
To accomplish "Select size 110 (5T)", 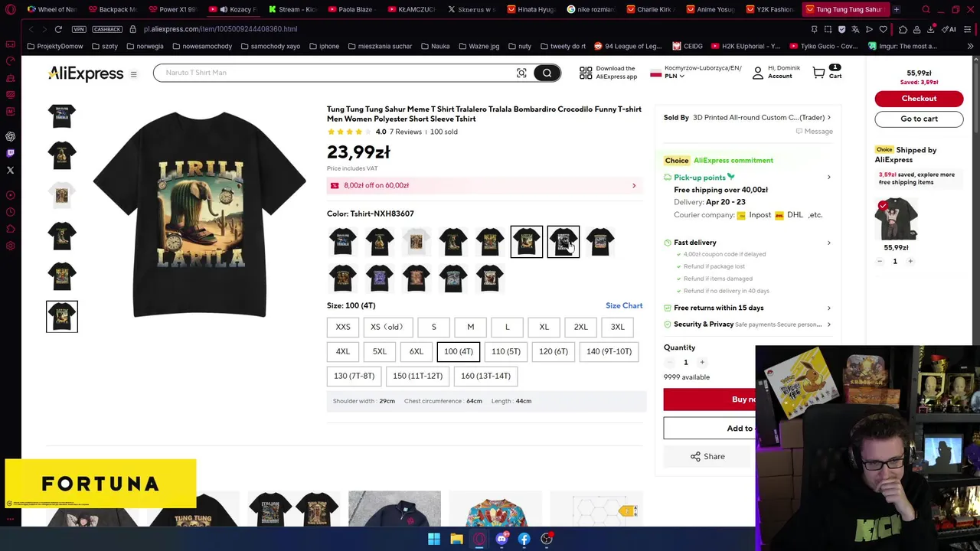I will click(506, 351).
